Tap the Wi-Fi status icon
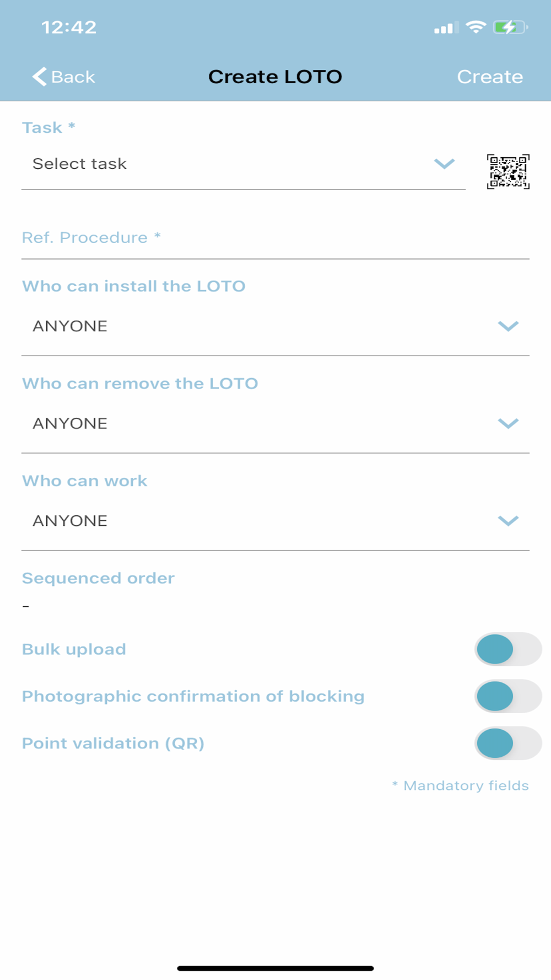551x980 pixels. [476, 27]
